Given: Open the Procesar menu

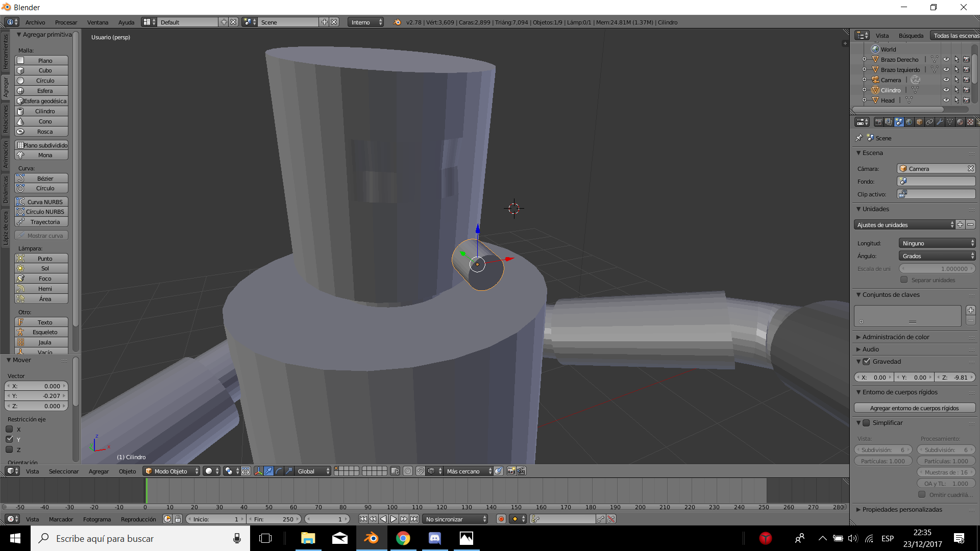Looking at the screenshot, I should [66, 22].
